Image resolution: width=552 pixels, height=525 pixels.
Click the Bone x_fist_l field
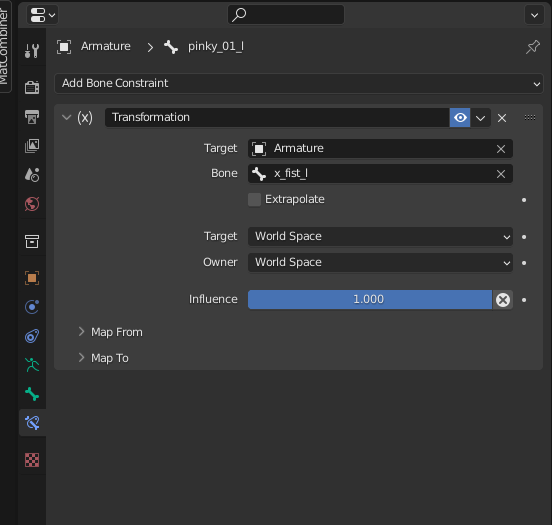372,174
